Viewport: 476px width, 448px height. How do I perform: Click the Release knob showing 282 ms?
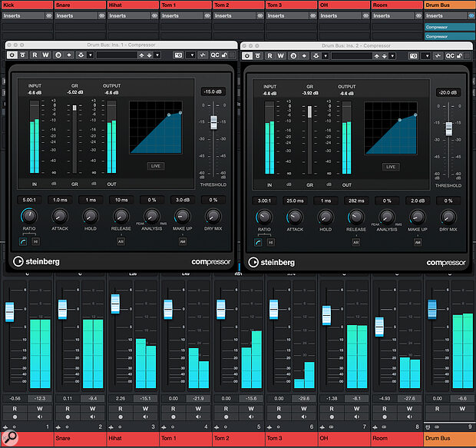[356, 217]
